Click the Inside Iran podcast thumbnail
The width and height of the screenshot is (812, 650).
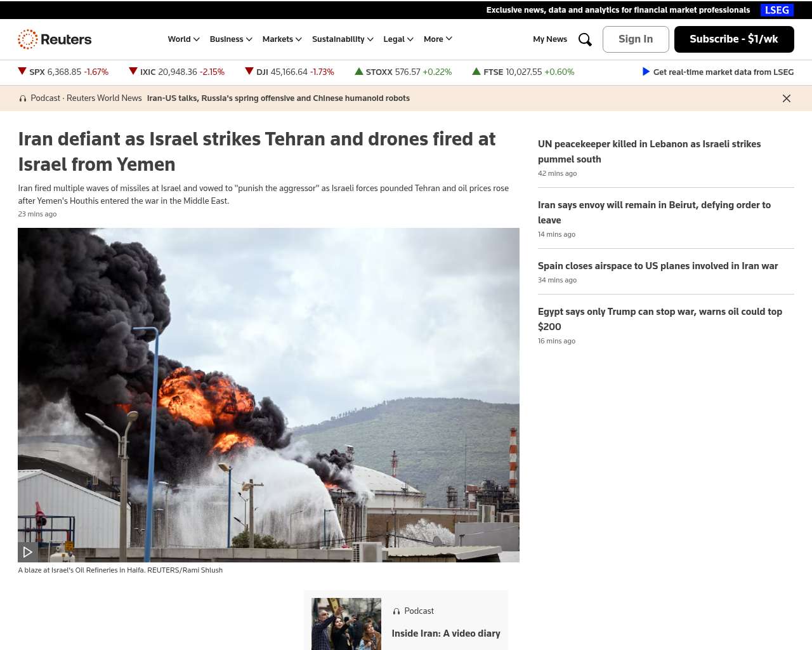point(346,624)
